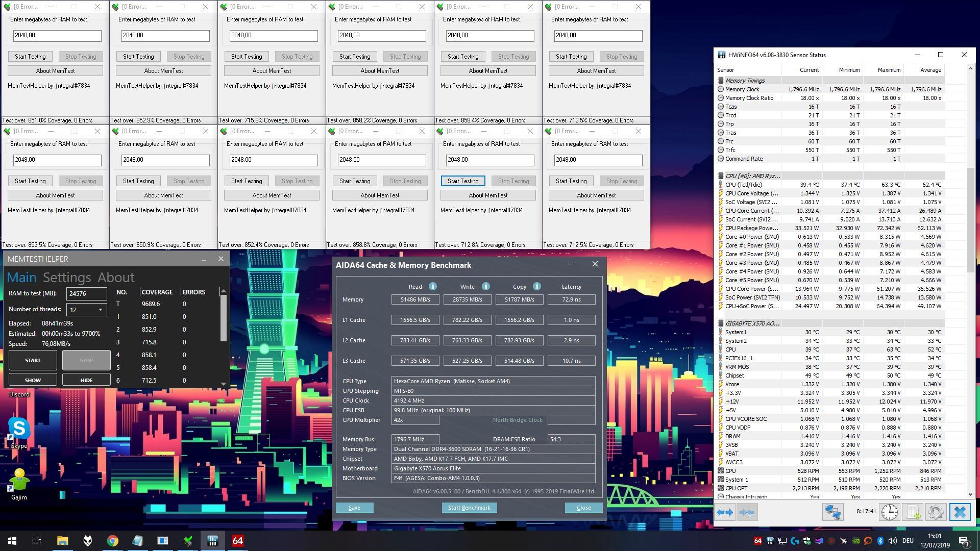This screenshot has height=551, width=980.
Task: Click info icon next to Copy column
Action: tap(536, 287)
